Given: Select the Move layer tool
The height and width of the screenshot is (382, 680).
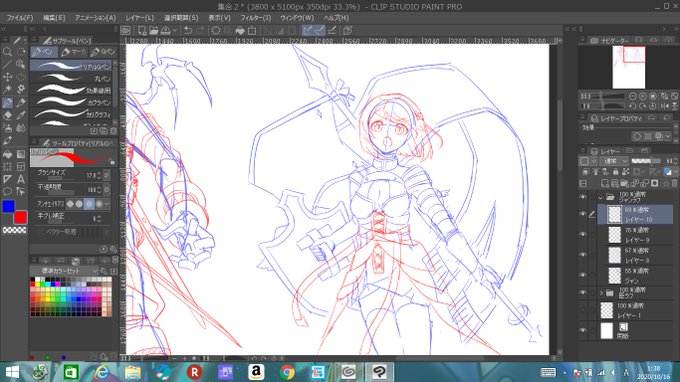Looking at the screenshot, I should pos(7,77).
